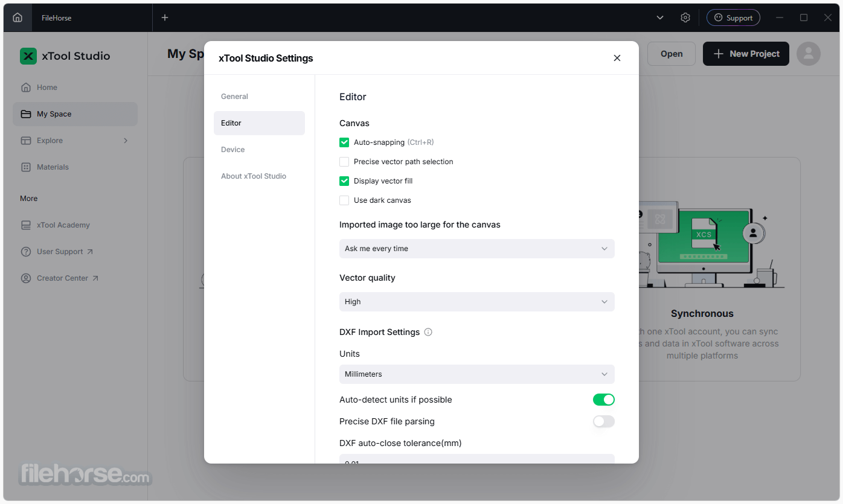843x504 pixels.
Task: Switch to the General settings tab
Action: (x=259, y=97)
